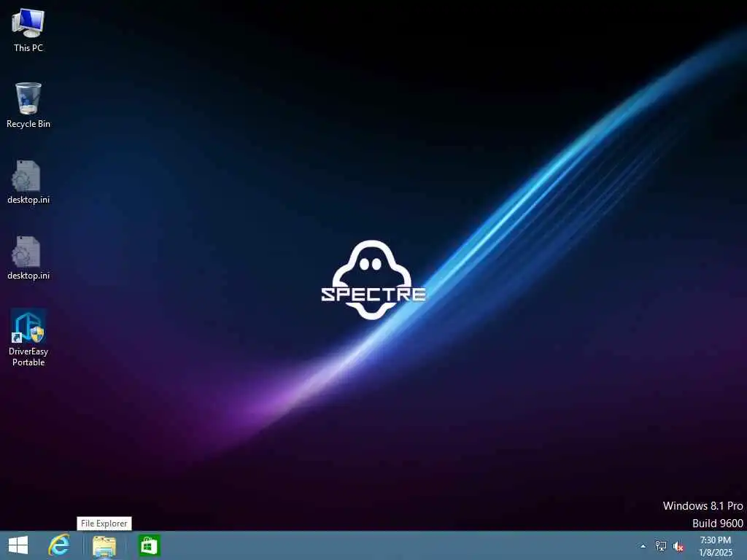Open File Explorer from the taskbar
This screenshot has width=747, height=560.
coord(104,546)
